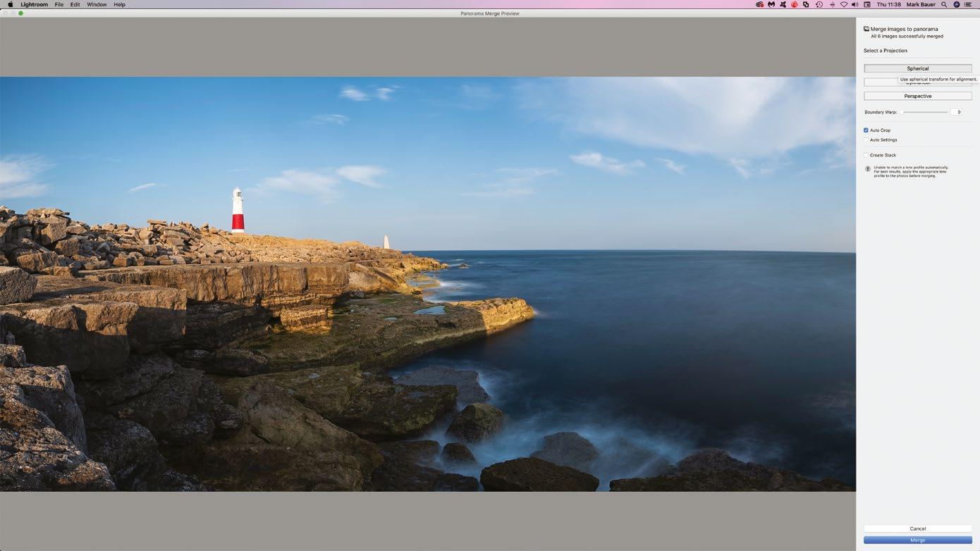Adjust the Boundary Warp slider
The height and width of the screenshot is (551, 980).
pos(924,112)
